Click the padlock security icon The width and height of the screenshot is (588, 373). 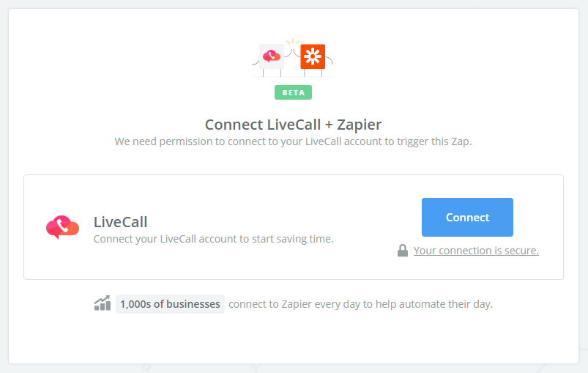[403, 251]
